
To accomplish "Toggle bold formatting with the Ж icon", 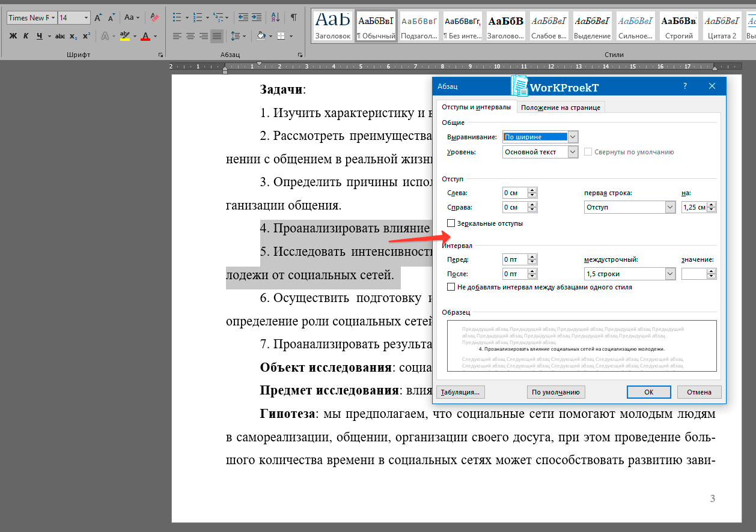I will pos(14,36).
